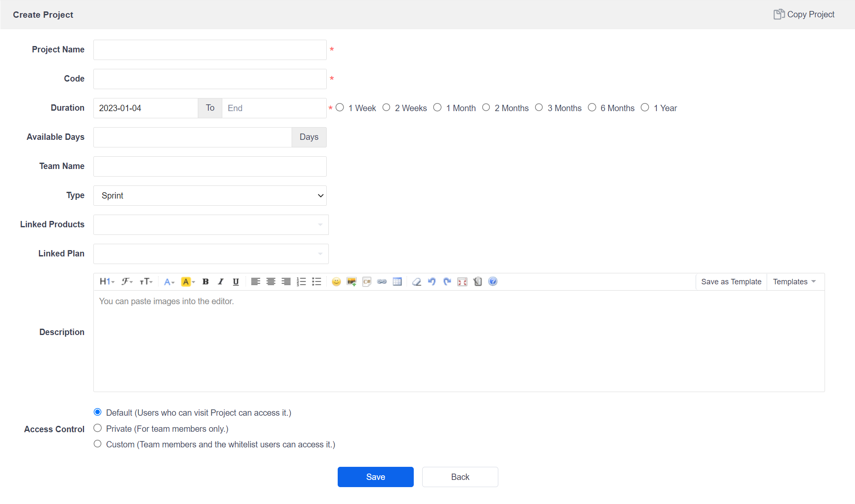
Task: Click the ordered list icon
Action: pyautogui.click(x=301, y=282)
